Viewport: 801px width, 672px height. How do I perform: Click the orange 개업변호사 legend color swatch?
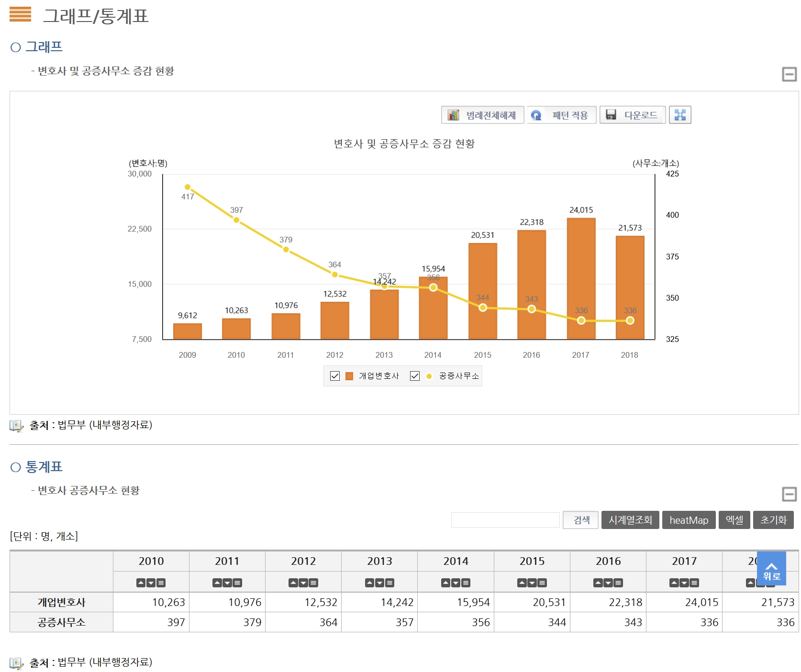click(349, 376)
